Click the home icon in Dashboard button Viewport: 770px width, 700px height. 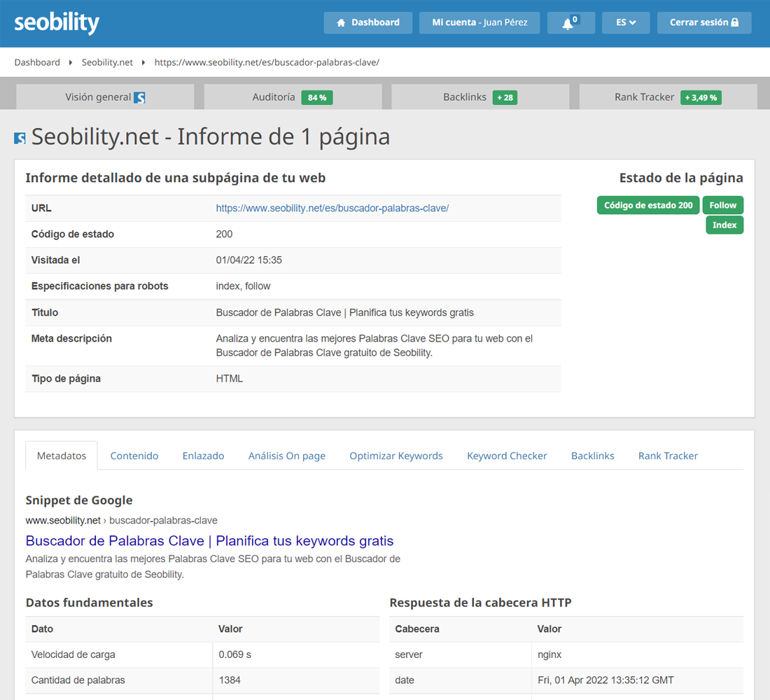pyautogui.click(x=341, y=22)
